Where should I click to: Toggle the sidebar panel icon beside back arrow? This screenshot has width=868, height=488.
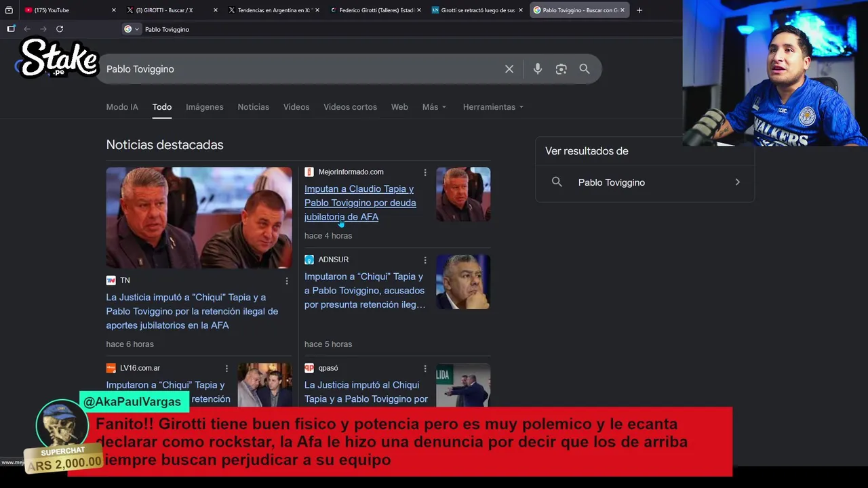tap(11, 29)
